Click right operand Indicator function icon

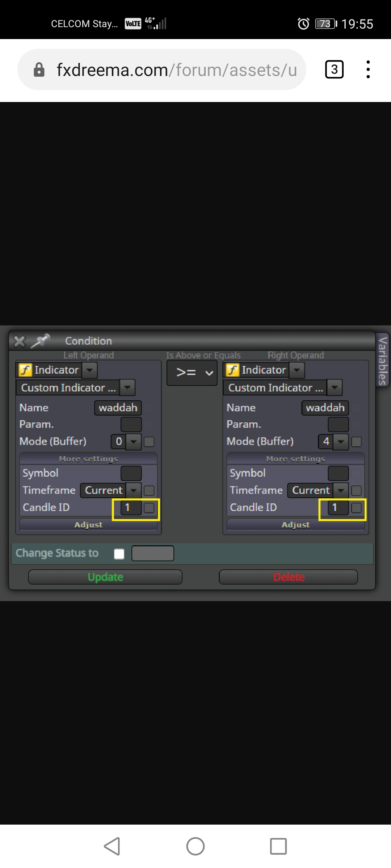232,370
